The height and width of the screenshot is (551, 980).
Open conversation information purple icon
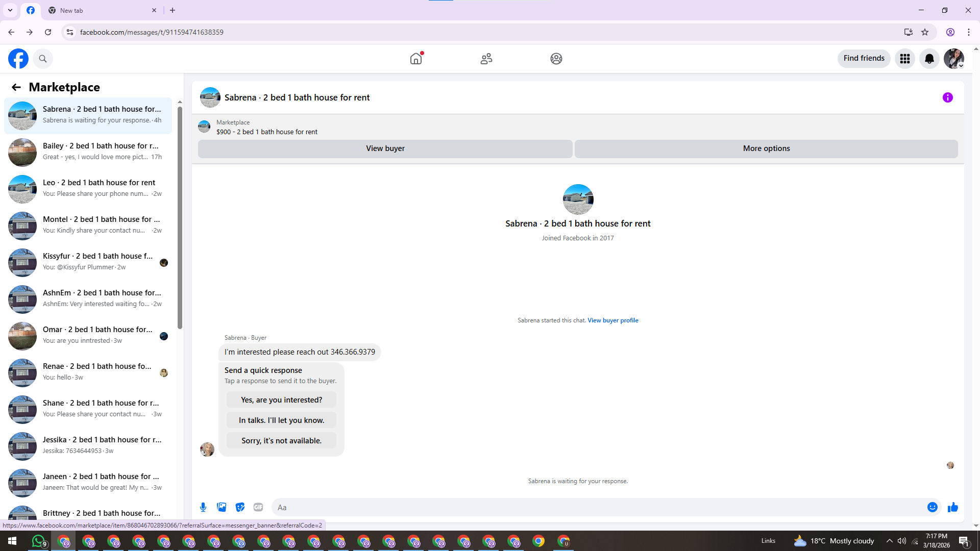[947, 97]
